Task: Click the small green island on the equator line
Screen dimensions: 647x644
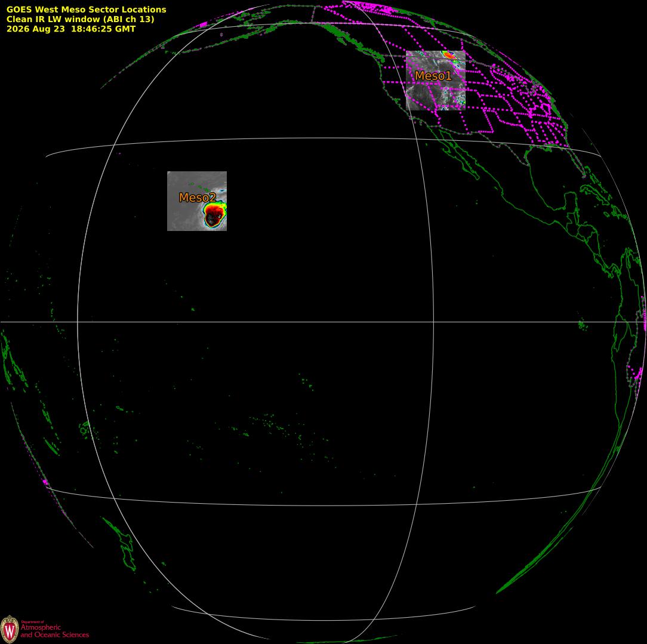Action: tap(583, 325)
